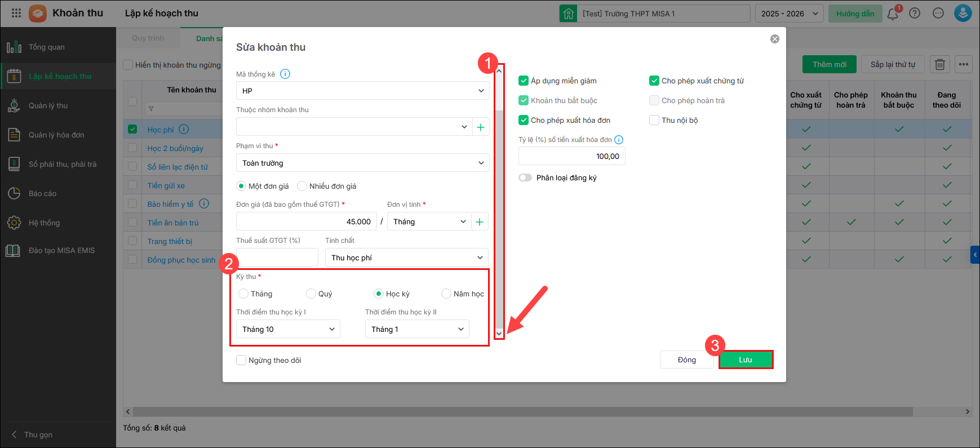Collapse sidebar with Thu gọn
The width and height of the screenshot is (980, 448).
click(32, 434)
